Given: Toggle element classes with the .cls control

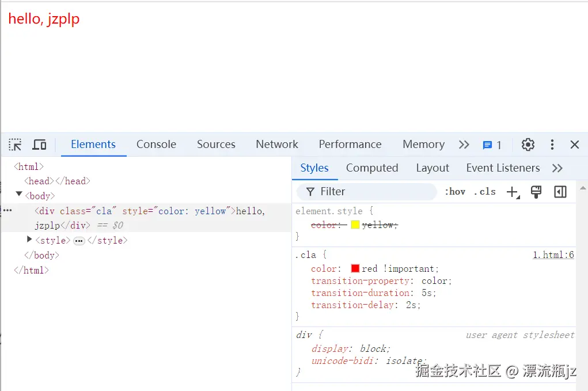Looking at the screenshot, I should (485, 192).
